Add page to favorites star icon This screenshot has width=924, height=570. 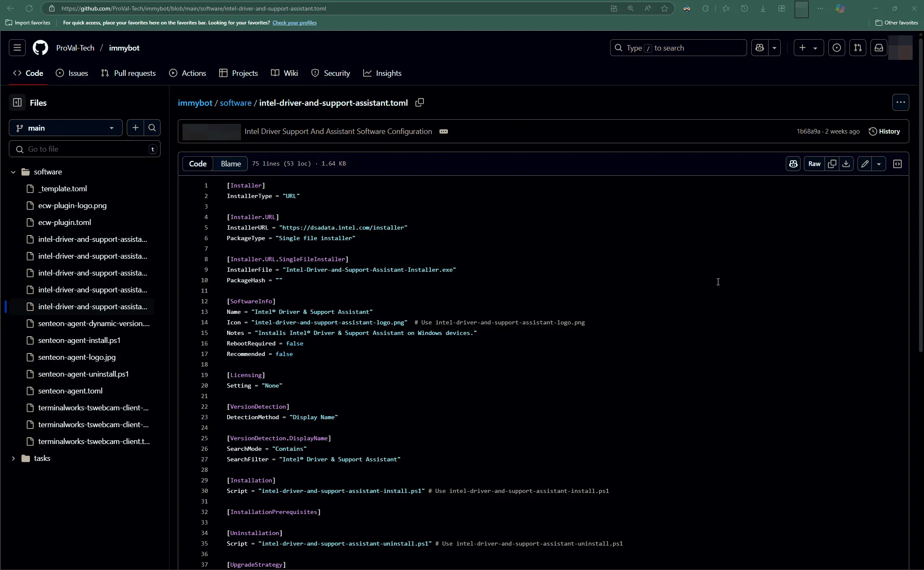[x=664, y=8]
